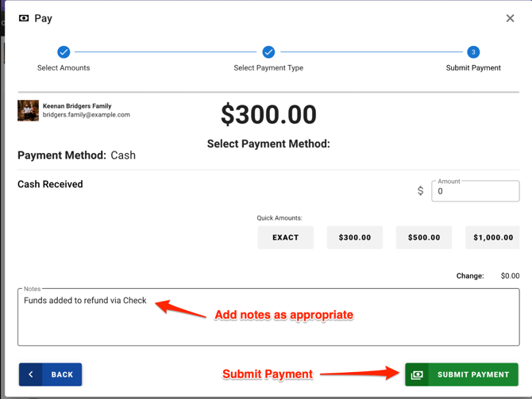This screenshot has width=532, height=399.
Task: Click the Keenan Bridgers Family avatar photo
Action: (x=29, y=110)
